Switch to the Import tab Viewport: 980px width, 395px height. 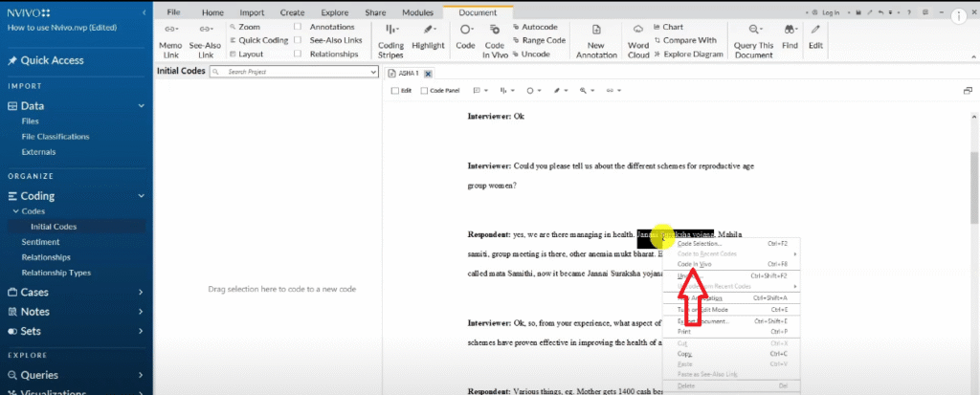[x=252, y=12]
